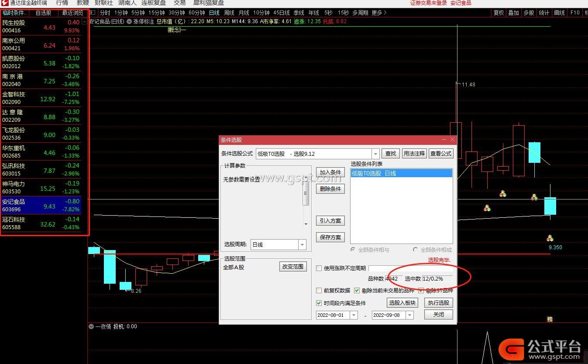Click 查找 button
Screen dimensions: 588x364
tap(391, 154)
